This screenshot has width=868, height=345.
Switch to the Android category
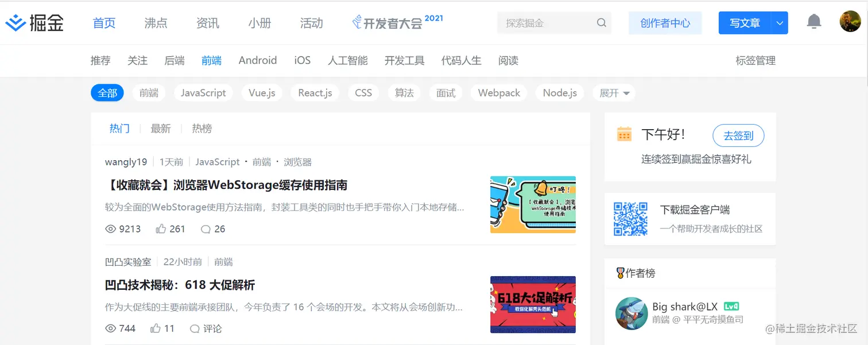pos(258,60)
